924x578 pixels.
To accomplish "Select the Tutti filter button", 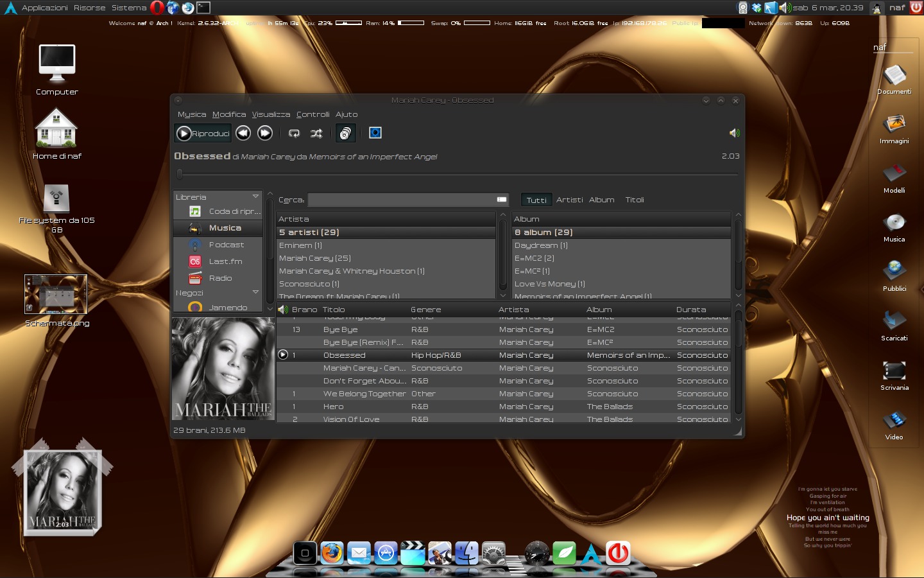I will coord(536,200).
